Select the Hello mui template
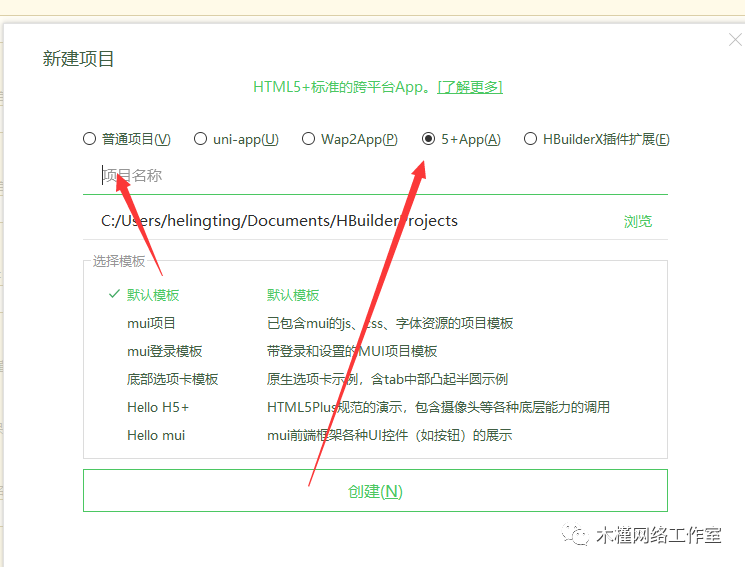 [156, 435]
